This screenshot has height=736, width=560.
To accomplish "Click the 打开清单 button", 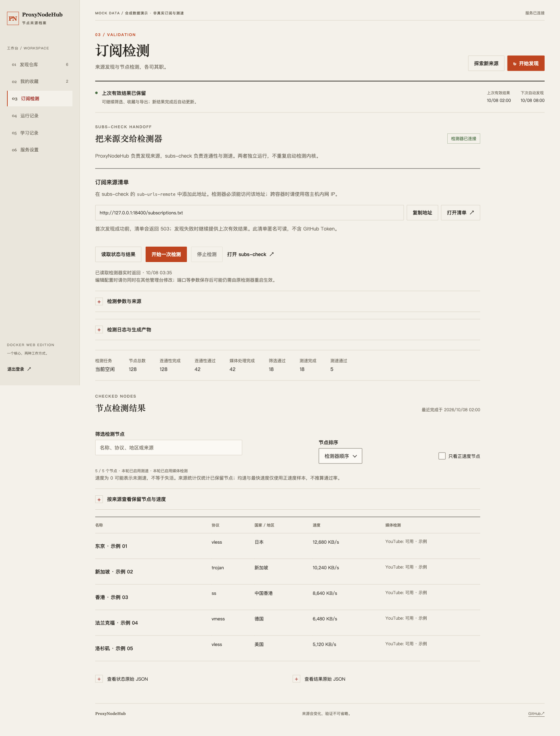I will coord(461,213).
